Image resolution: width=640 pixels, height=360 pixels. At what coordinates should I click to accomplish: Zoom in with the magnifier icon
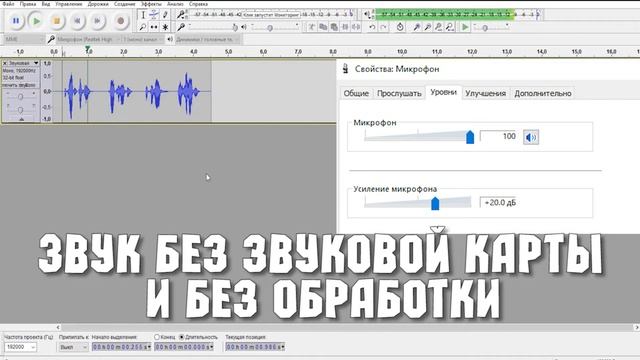[x=416, y=27]
